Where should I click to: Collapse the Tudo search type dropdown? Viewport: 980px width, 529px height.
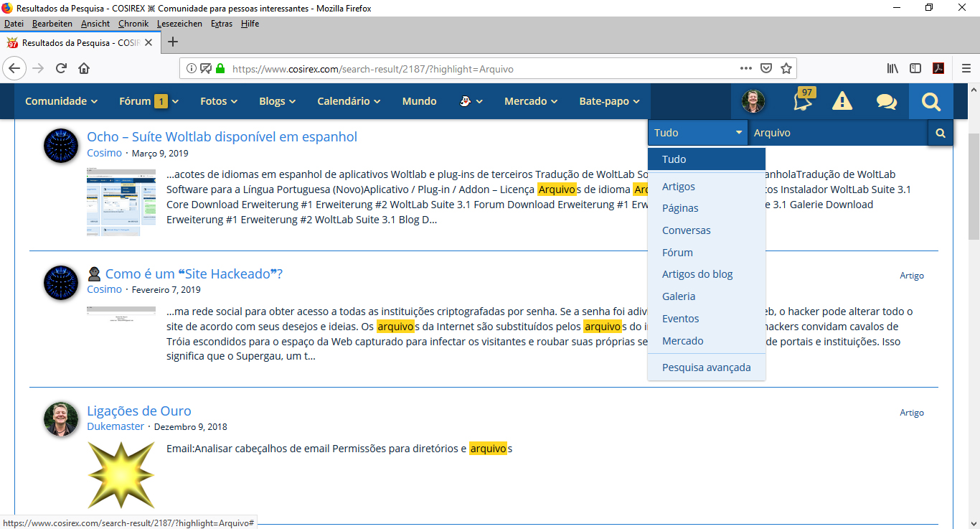pyautogui.click(x=698, y=133)
